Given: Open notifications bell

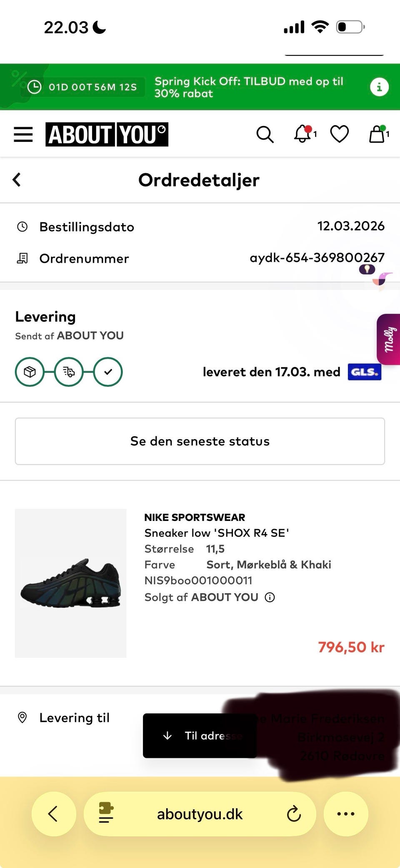Looking at the screenshot, I should point(303,134).
